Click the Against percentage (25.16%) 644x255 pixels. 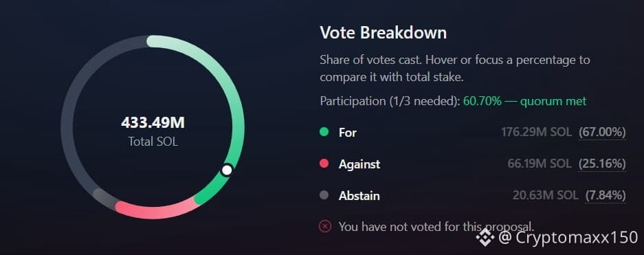click(x=602, y=164)
